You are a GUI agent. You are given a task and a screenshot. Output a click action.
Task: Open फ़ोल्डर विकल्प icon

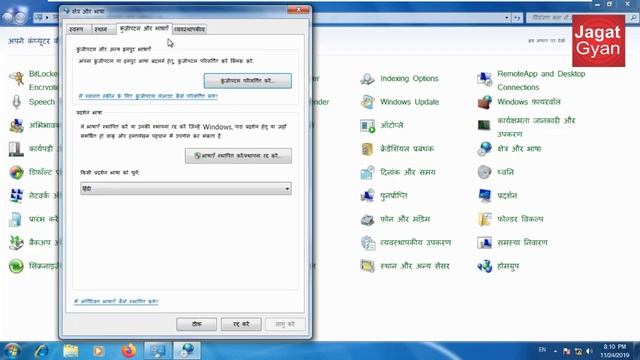(x=484, y=220)
